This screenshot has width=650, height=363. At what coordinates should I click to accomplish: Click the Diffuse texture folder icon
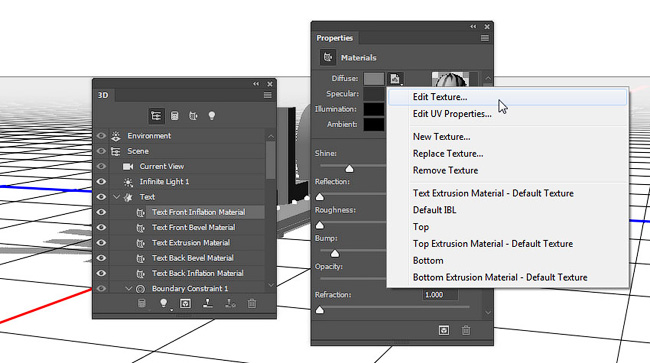coord(395,78)
